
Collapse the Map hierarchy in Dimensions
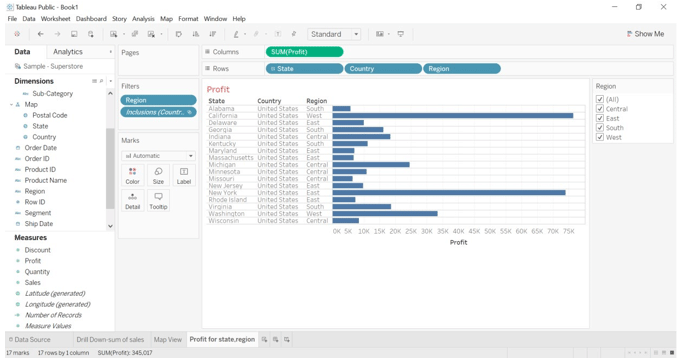11,104
